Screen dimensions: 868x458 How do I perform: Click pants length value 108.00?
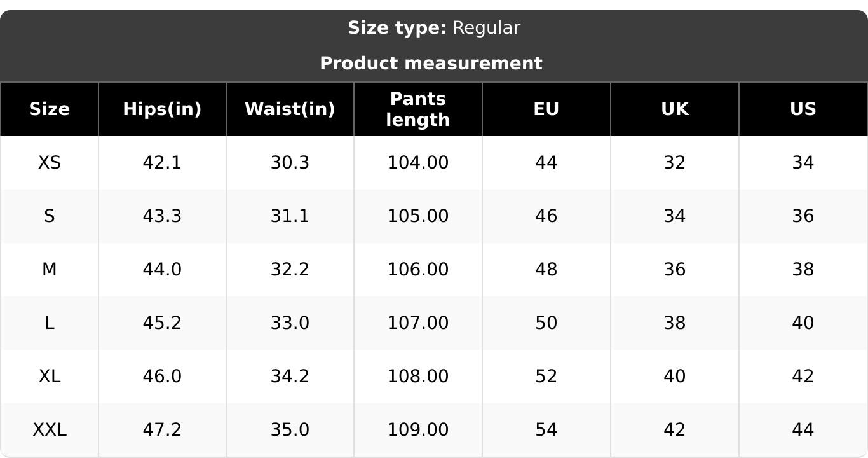coord(418,377)
